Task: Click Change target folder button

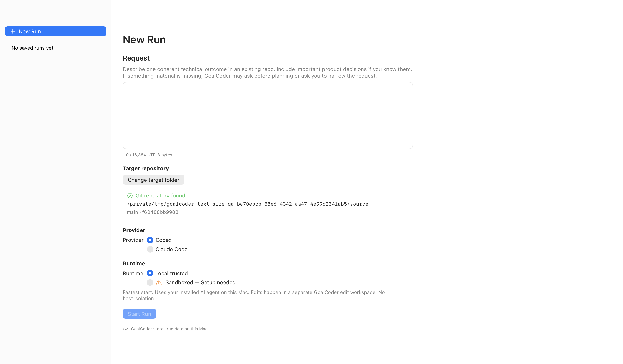Action: pyautogui.click(x=153, y=180)
